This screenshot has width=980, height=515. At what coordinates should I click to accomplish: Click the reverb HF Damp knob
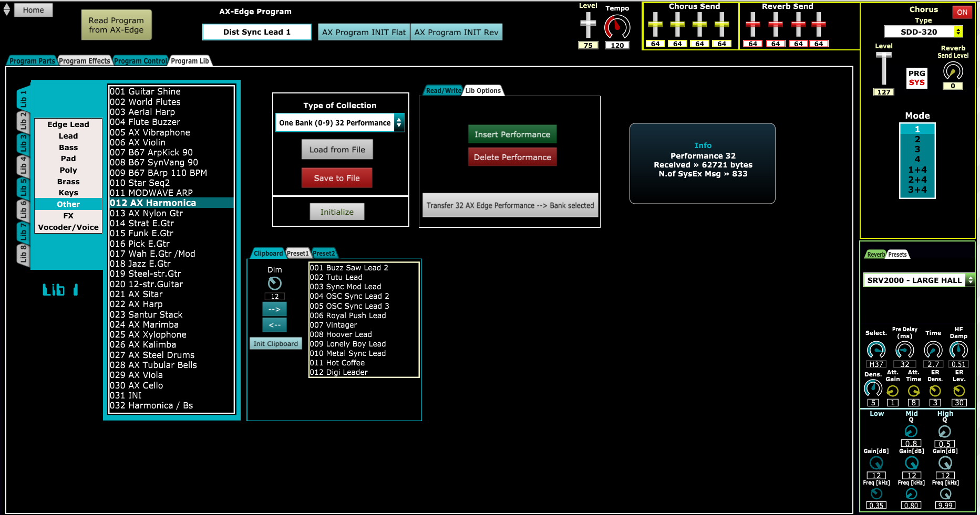click(958, 350)
